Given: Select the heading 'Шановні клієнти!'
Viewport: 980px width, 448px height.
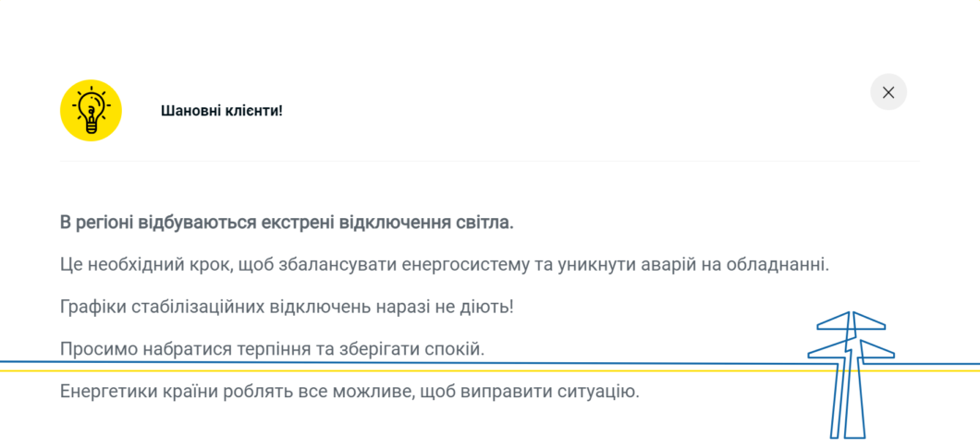Looking at the screenshot, I should (x=222, y=111).
